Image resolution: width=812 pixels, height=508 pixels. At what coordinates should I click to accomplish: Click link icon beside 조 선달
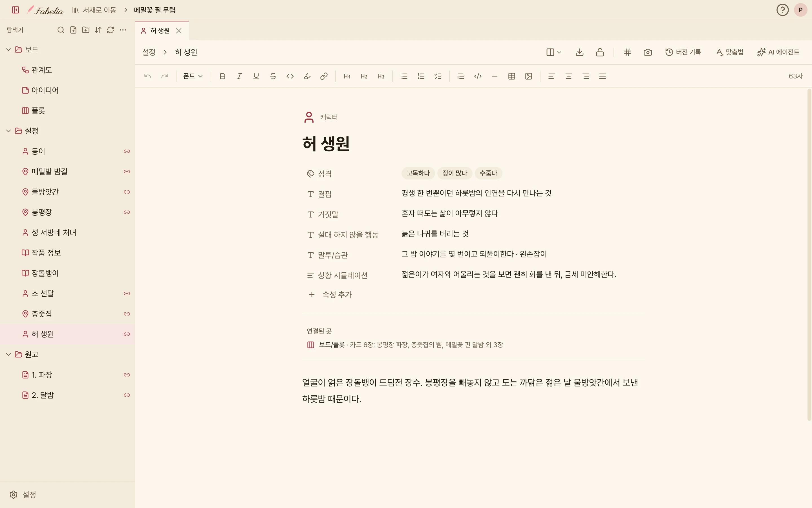coord(127,294)
